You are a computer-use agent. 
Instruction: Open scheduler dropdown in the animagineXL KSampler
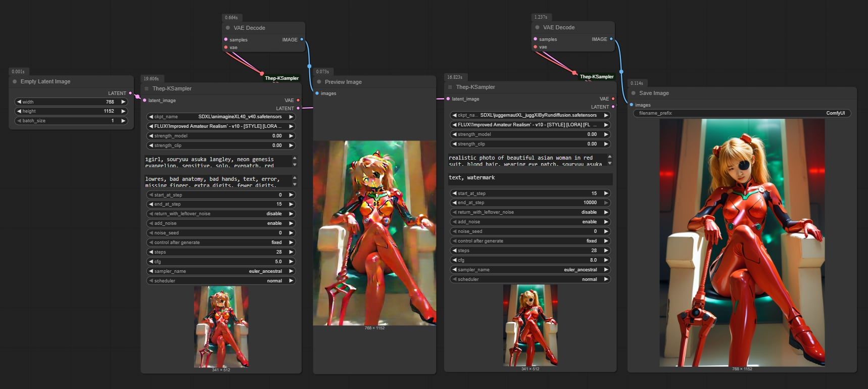tap(221, 281)
